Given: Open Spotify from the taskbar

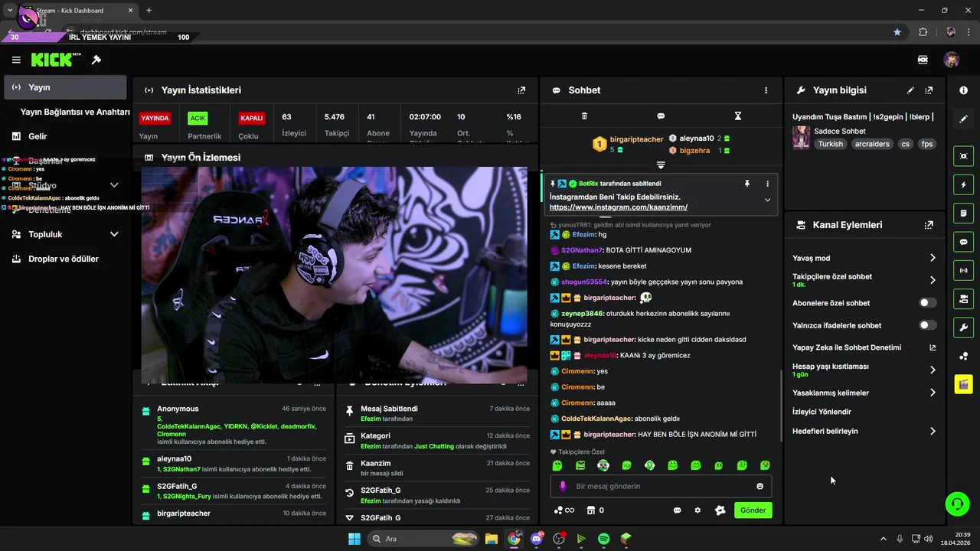Looking at the screenshot, I should 603,539.
